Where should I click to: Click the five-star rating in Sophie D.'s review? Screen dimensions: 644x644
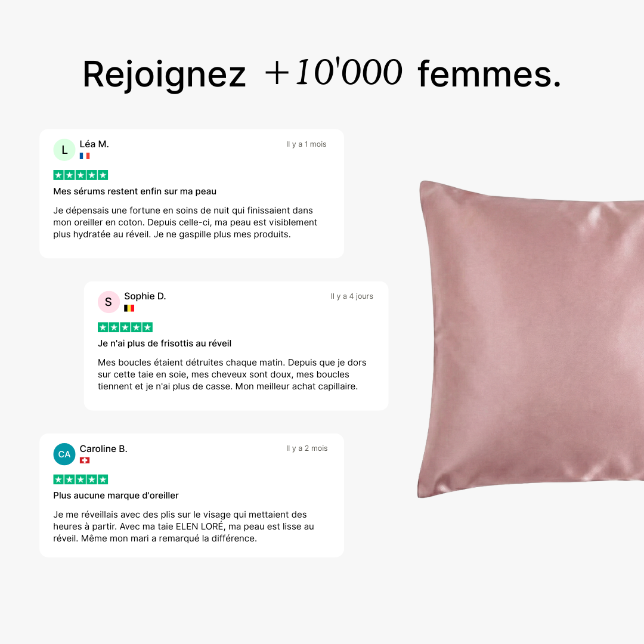point(125,327)
